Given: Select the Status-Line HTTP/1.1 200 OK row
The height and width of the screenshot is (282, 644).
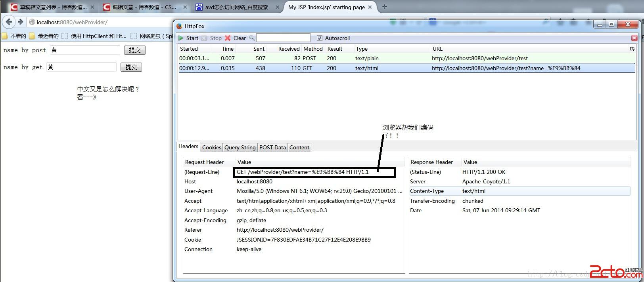Looking at the screenshot, I should pyautogui.click(x=519, y=172).
